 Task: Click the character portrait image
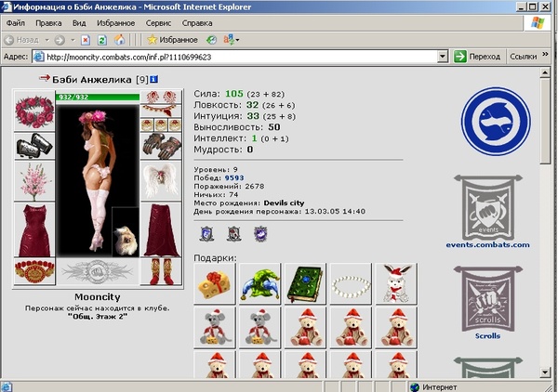pos(97,179)
